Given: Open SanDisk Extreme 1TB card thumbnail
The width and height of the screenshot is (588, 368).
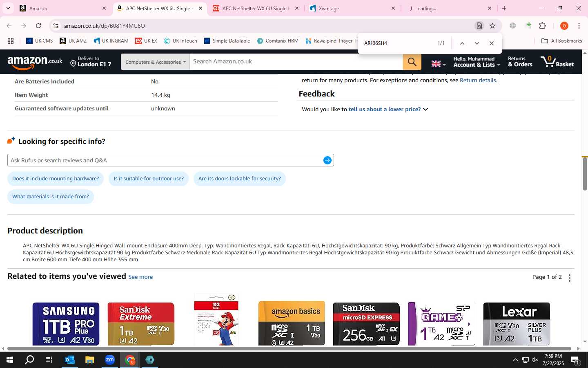Looking at the screenshot, I should [x=141, y=324].
